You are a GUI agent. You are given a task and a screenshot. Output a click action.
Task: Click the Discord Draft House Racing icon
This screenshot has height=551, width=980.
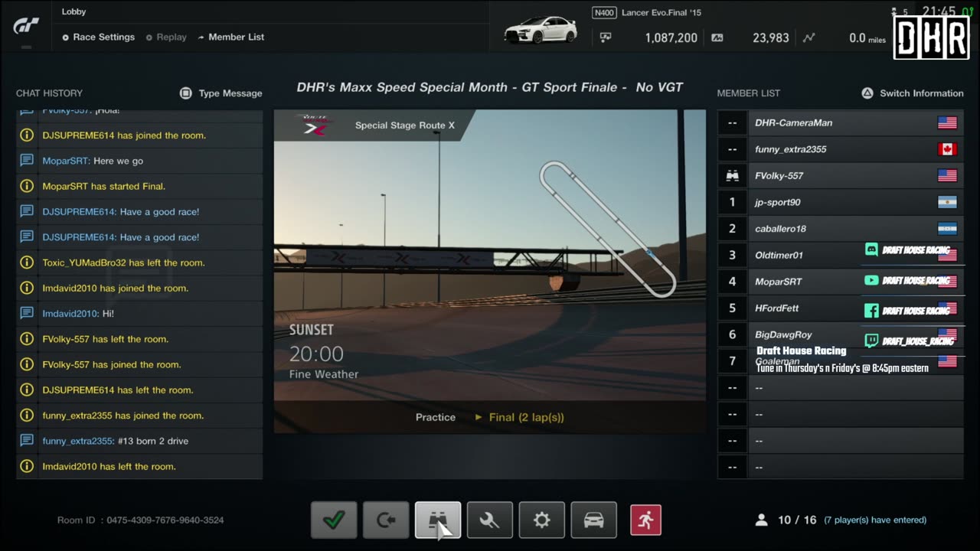coord(871,249)
